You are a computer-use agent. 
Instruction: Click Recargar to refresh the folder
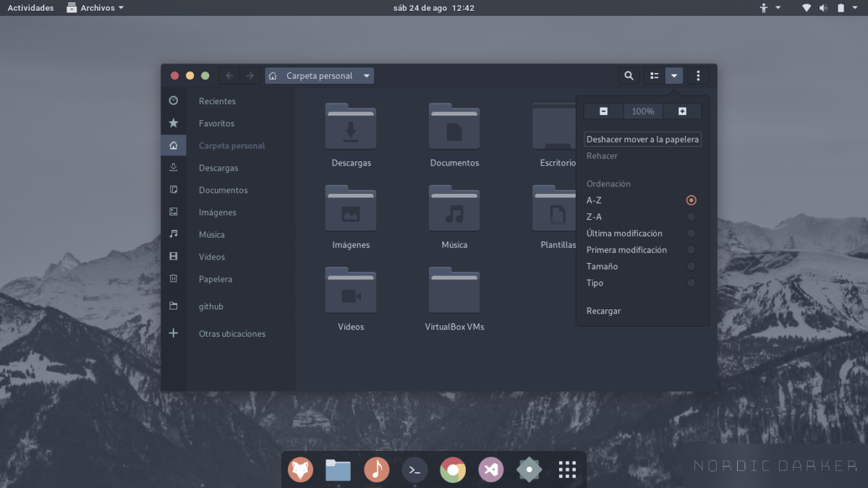click(x=603, y=310)
